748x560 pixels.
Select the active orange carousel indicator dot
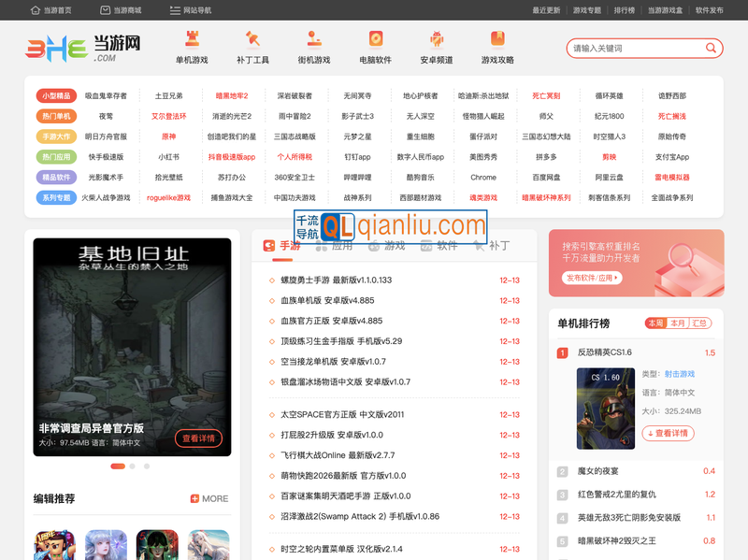click(x=118, y=466)
